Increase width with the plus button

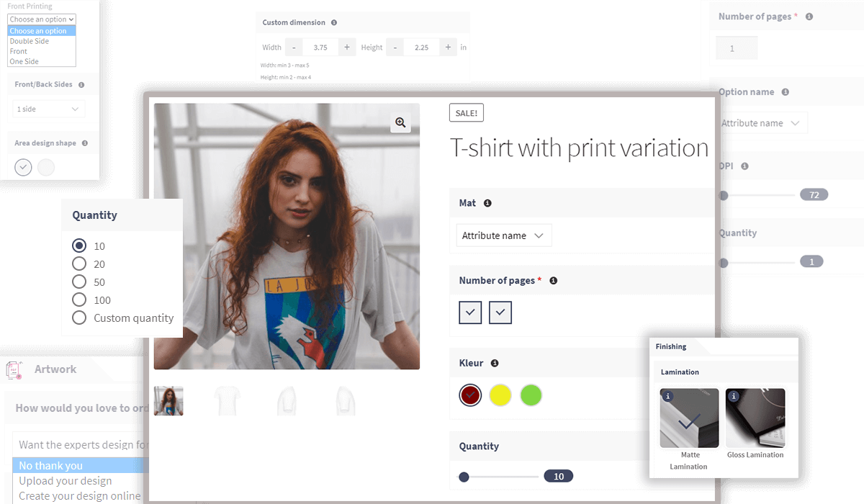[347, 48]
